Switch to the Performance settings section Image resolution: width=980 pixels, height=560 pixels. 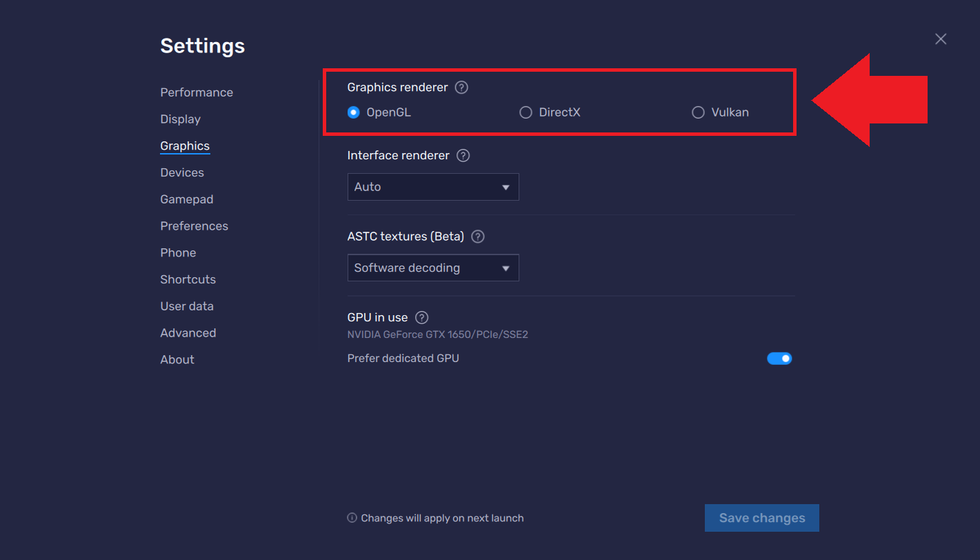pos(197,92)
